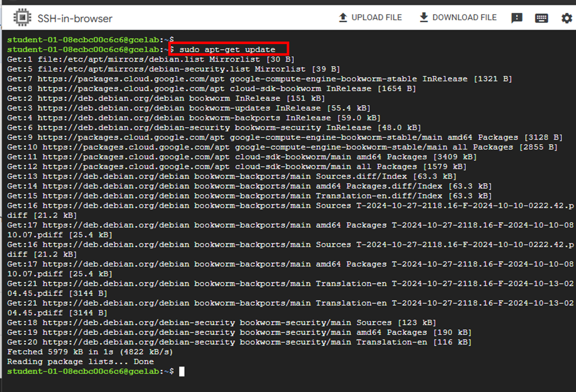The image size is (576, 392).
Task: Open the keyboard shortcuts icon
Action: (542, 18)
